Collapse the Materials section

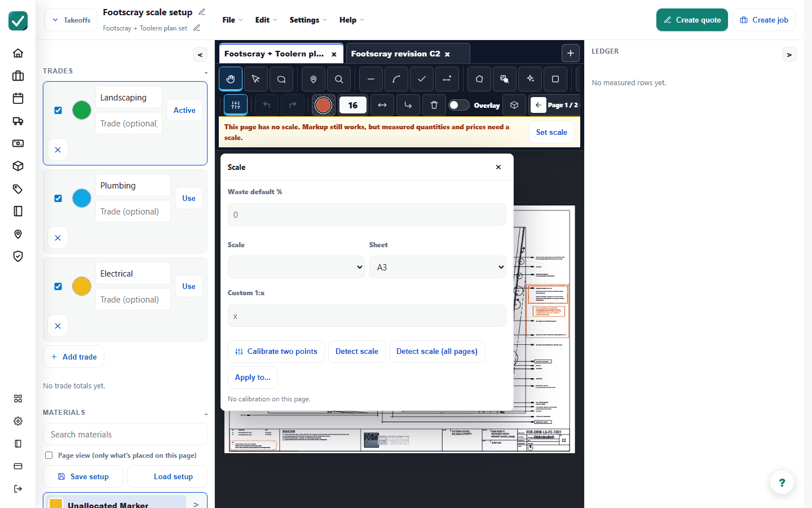point(206,413)
